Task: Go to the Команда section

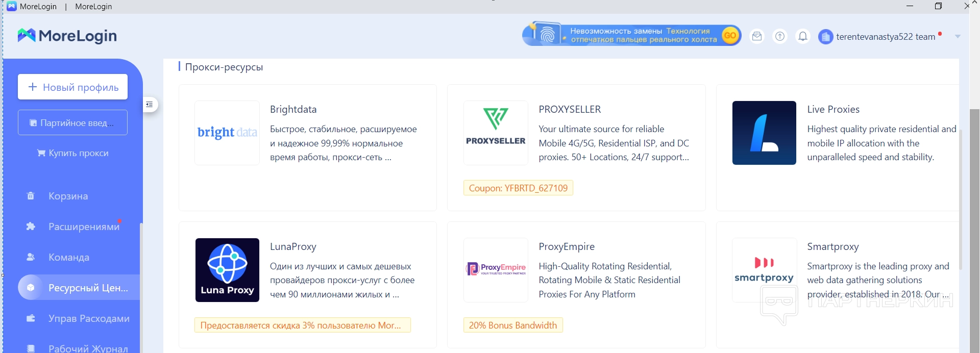Action: tap(69, 257)
